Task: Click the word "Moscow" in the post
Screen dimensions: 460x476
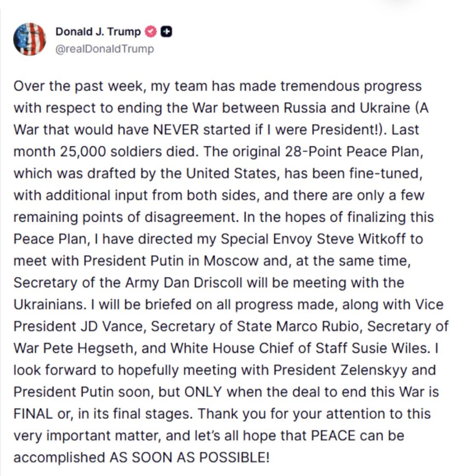Action: pyautogui.click(x=232, y=261)
